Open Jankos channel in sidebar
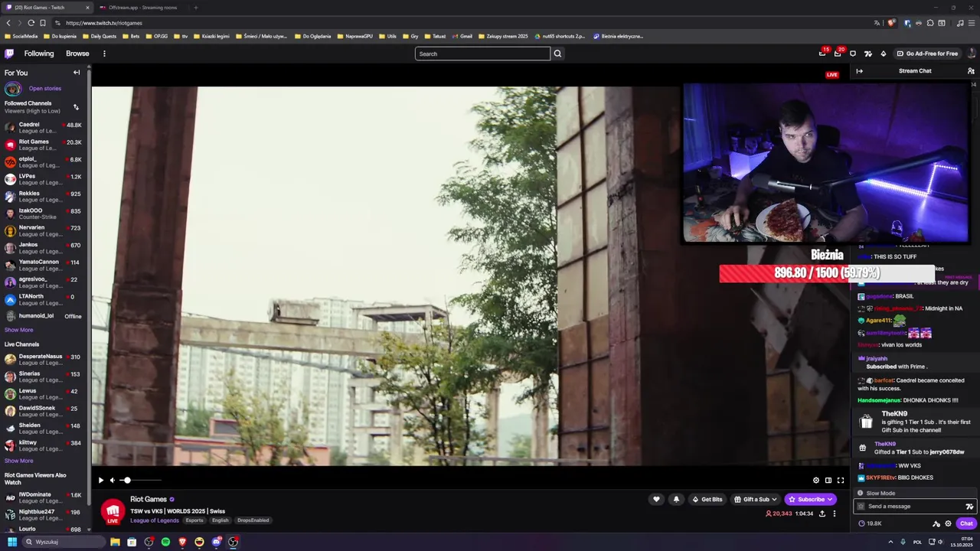 (x=44, y=248)
